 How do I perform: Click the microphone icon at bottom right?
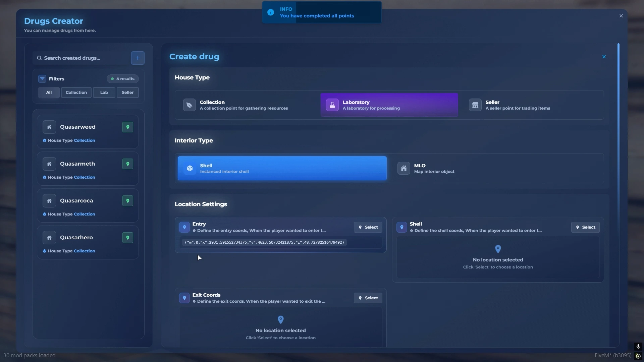point(638,346)
